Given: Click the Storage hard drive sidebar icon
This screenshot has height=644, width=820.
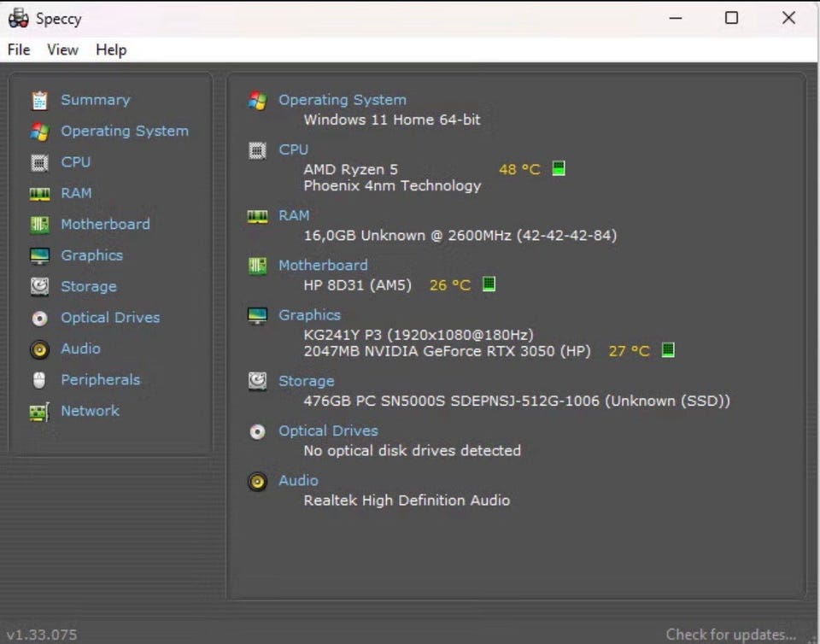Looking at the screenshot, I should (39, 287).
